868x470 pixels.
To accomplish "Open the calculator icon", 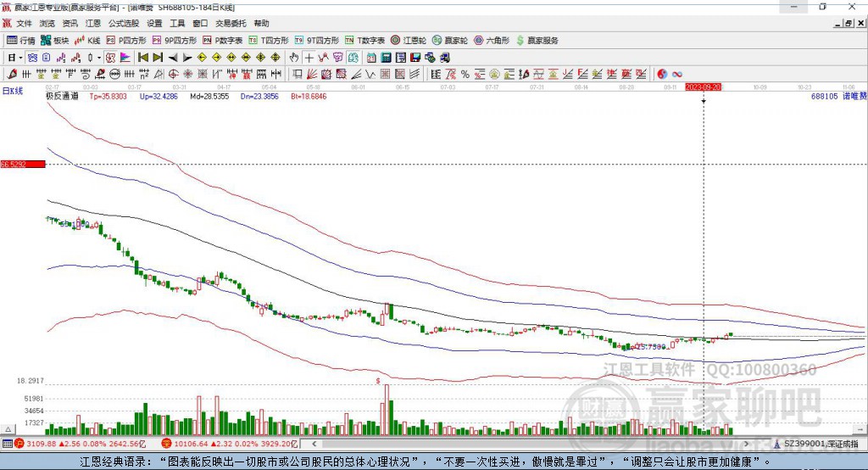I will pos(386,58).
